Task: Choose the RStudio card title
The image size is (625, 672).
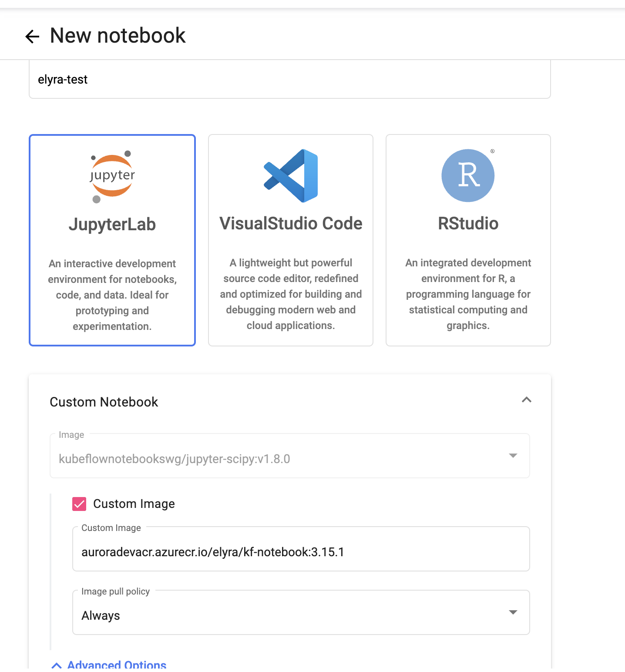Action: click(x=468, y=224)
